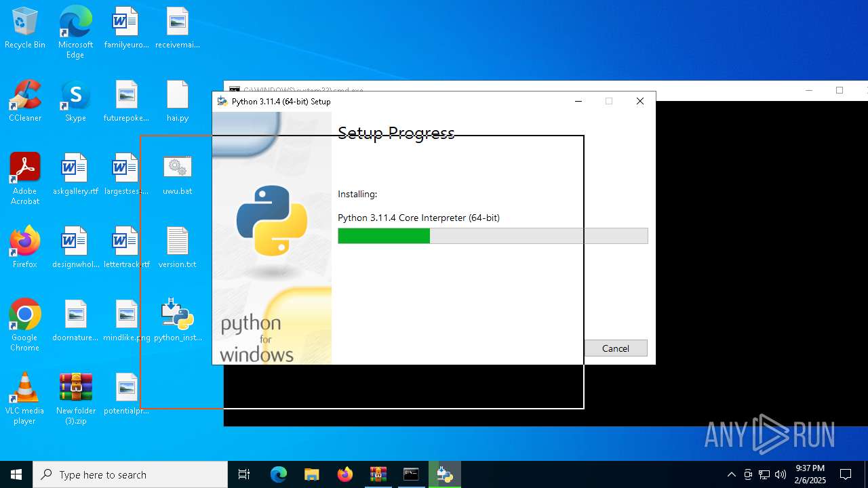Open VLC media player desktop shortcut
The image size is (868, 488).
(25, 399)
